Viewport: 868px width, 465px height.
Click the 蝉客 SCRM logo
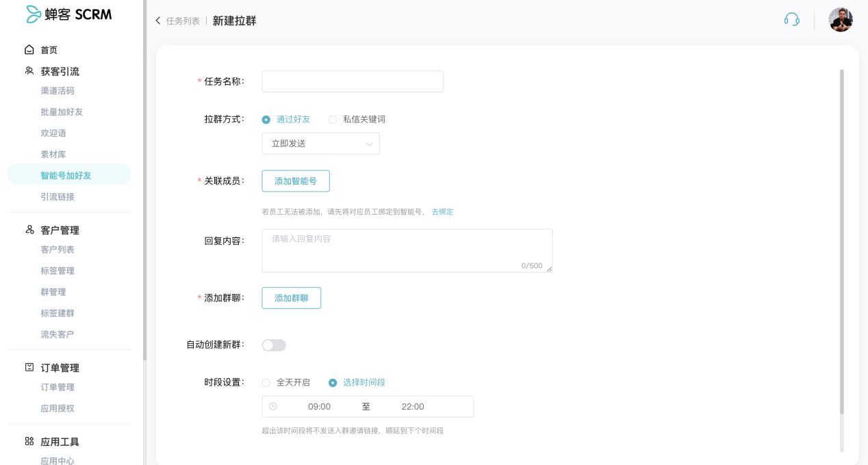pyautogui.click(x=68, y=14)
